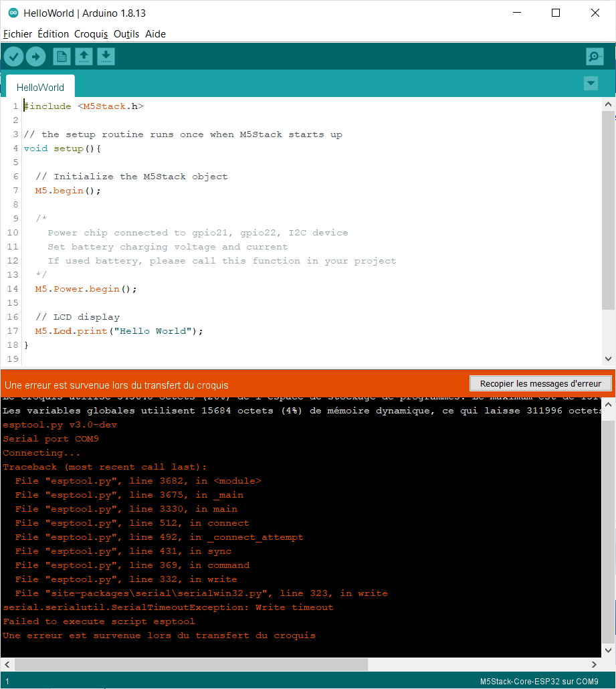Click 'Serial port COM9' console line

[51, 439]
